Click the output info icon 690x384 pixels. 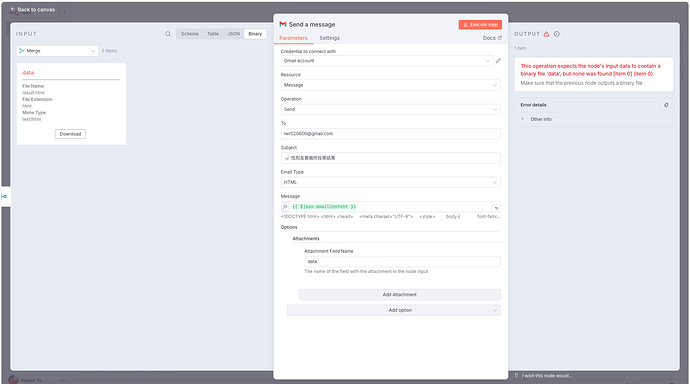coord(557,34)
